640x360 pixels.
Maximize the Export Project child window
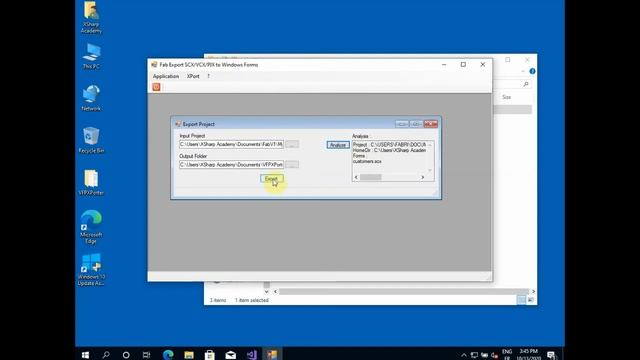pyautogui.click(x=416, y=124)
